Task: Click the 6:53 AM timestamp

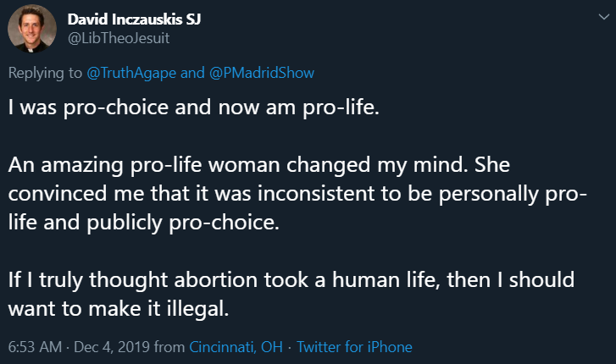Action: [x=33, y=347]
